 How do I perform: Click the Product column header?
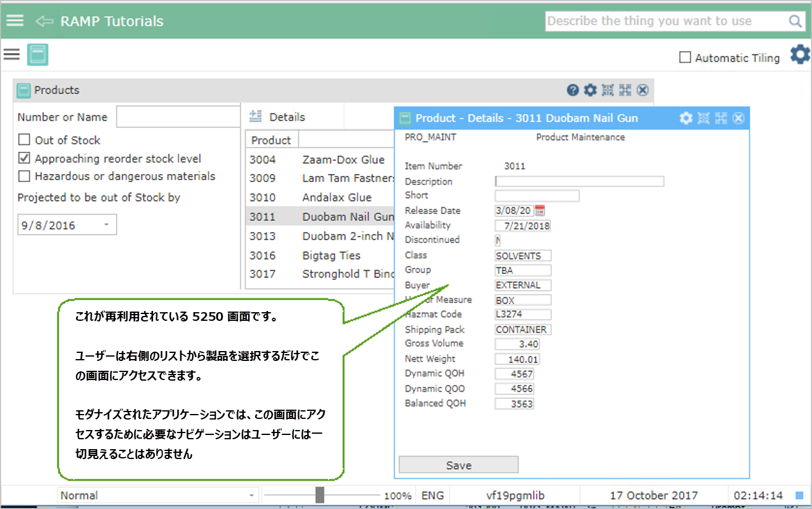[271, 140]
